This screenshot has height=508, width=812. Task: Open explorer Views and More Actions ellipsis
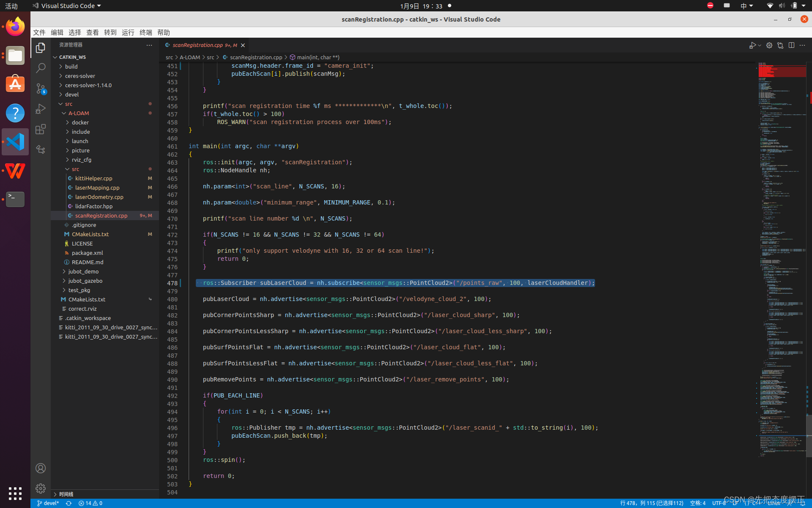149,45
